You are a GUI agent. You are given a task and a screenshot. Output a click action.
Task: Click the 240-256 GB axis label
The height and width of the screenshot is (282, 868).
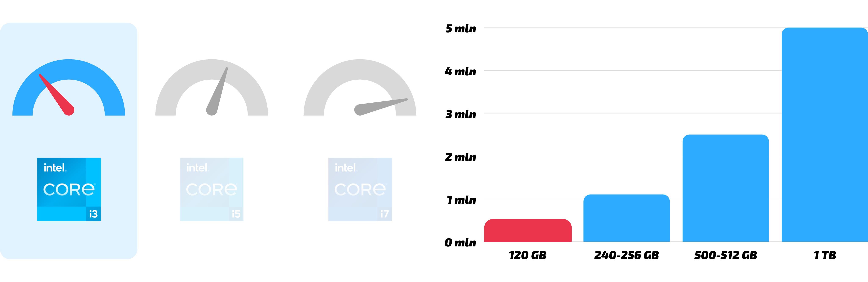626,255
